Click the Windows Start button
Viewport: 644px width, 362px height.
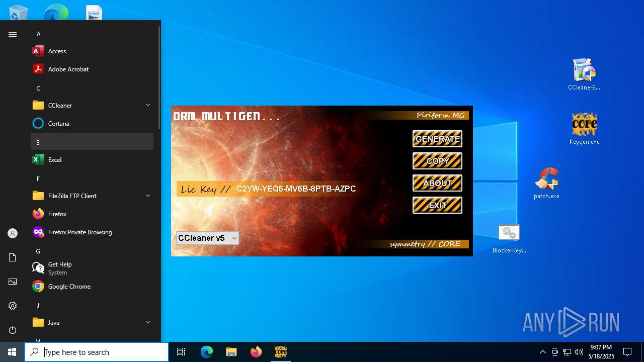pyautogui.click(x=12, y=352)
